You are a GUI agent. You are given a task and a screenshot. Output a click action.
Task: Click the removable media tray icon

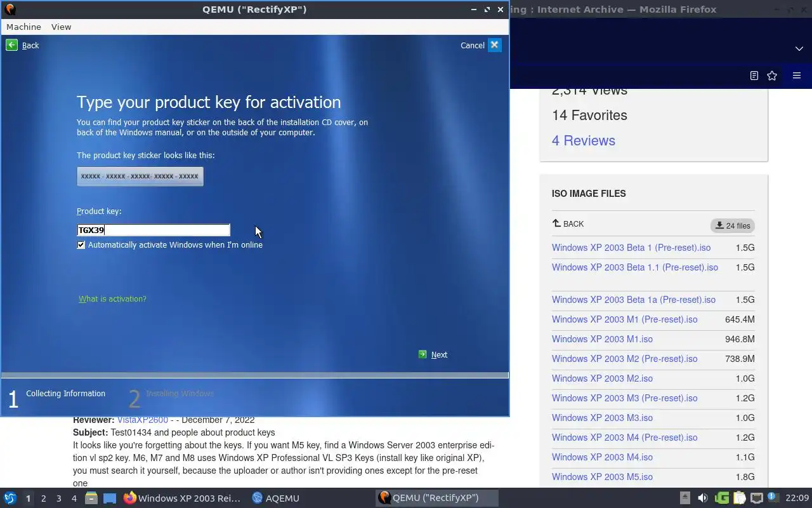685,498
